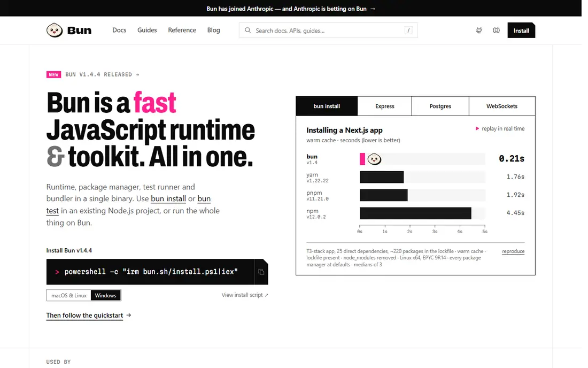Click the bun mascot on the benchmark bar
The height and width of the screenshot is (368, 588).
click(374, 159)
